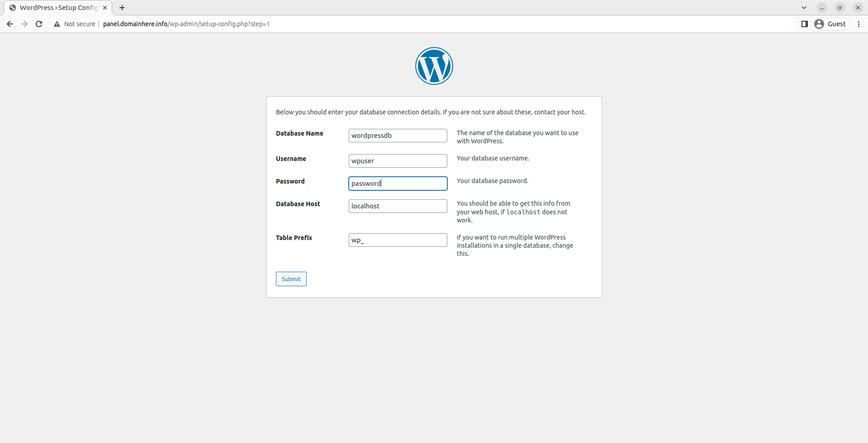Click the Username label

(291, 159)
